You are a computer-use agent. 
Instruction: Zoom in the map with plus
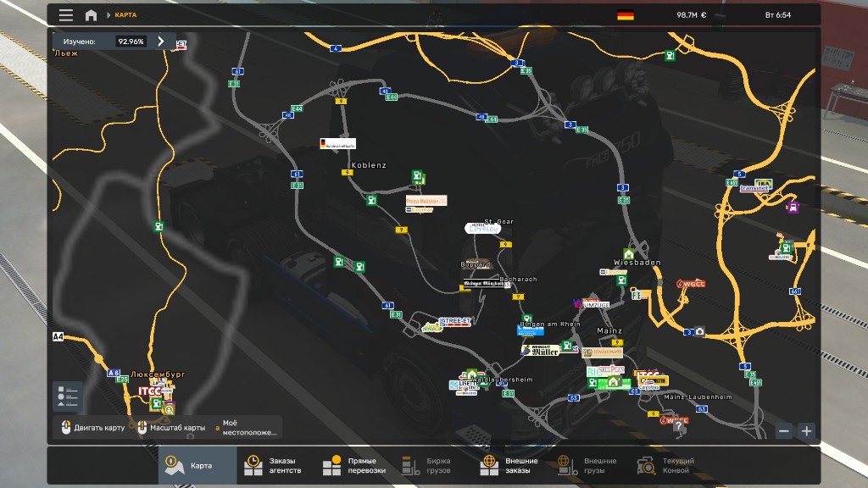coord(807,431)
